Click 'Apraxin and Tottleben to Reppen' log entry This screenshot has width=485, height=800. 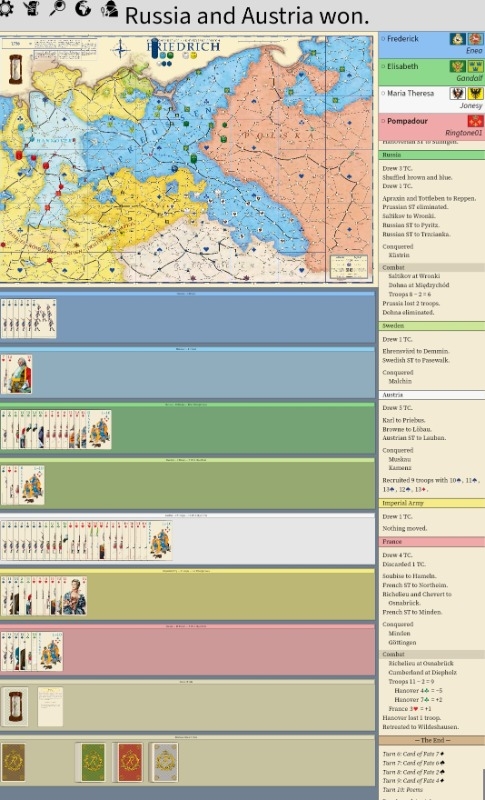[428, 198]
